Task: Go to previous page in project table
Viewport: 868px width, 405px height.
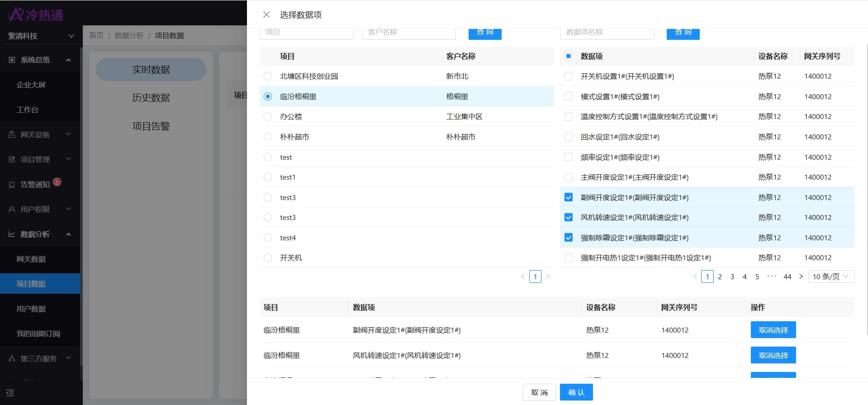Action: coord(523,276)
